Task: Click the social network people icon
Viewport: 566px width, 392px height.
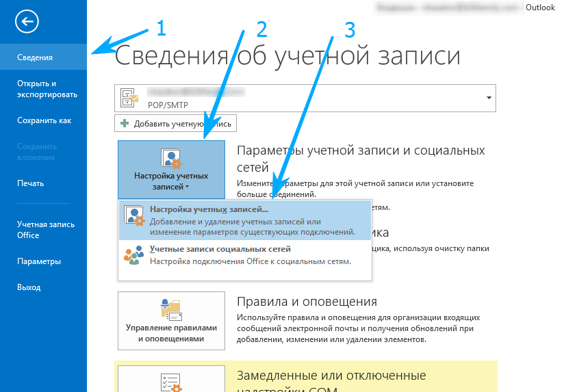Action: [133, 255]
